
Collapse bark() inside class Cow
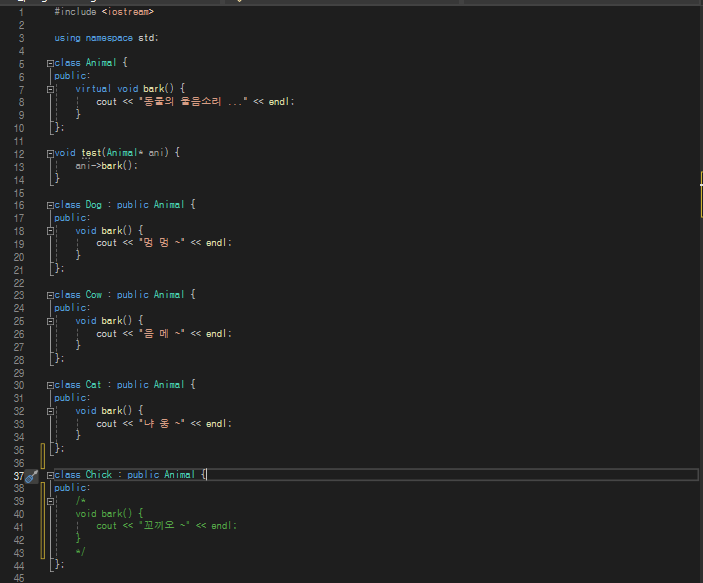pos(50,321)
